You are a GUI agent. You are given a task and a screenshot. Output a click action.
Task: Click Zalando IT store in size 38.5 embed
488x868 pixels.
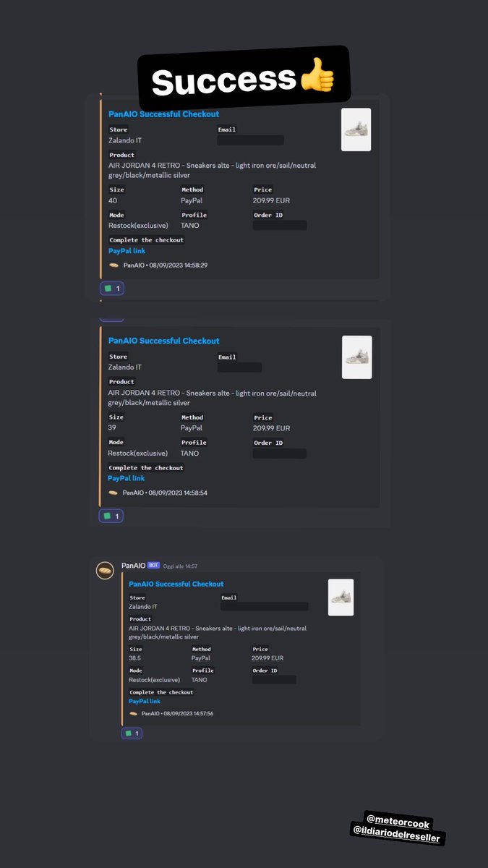click(143, 607)
